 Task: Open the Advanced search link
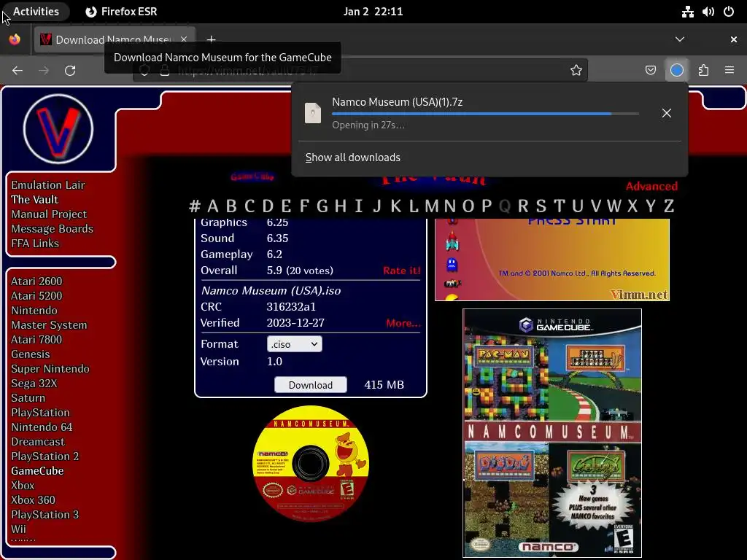(x=651, y=186)
